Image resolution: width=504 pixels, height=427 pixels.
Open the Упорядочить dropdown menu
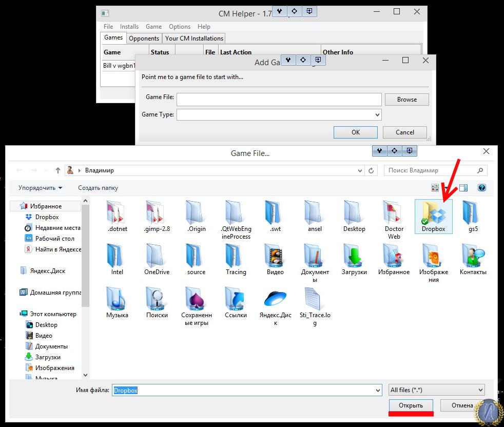point(40,188)
